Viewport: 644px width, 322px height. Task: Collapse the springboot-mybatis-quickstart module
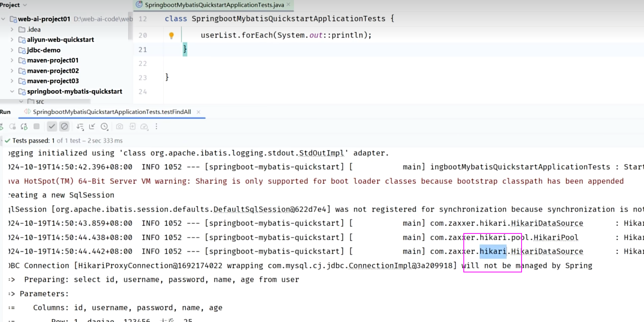pos(12,91)
